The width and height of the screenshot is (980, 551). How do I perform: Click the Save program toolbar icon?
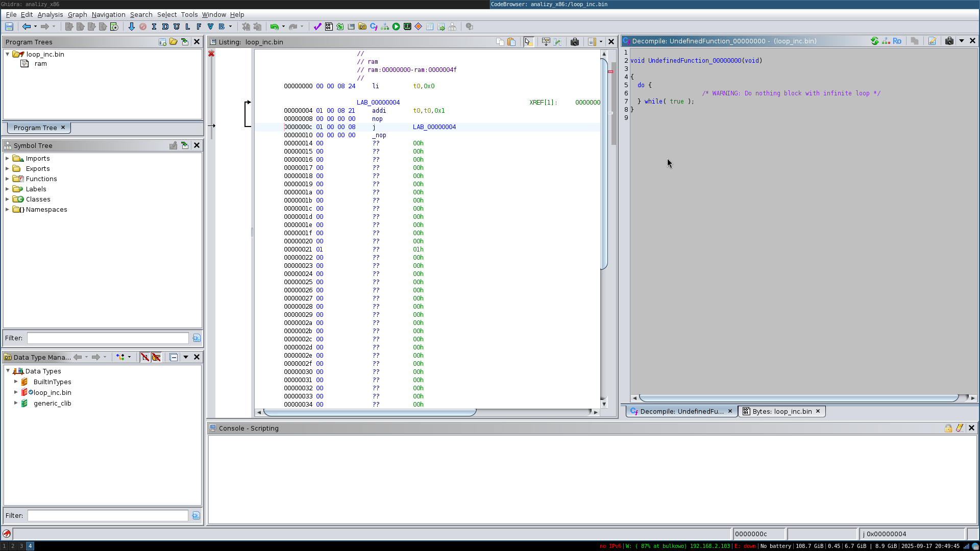click(x=9, y=27)
